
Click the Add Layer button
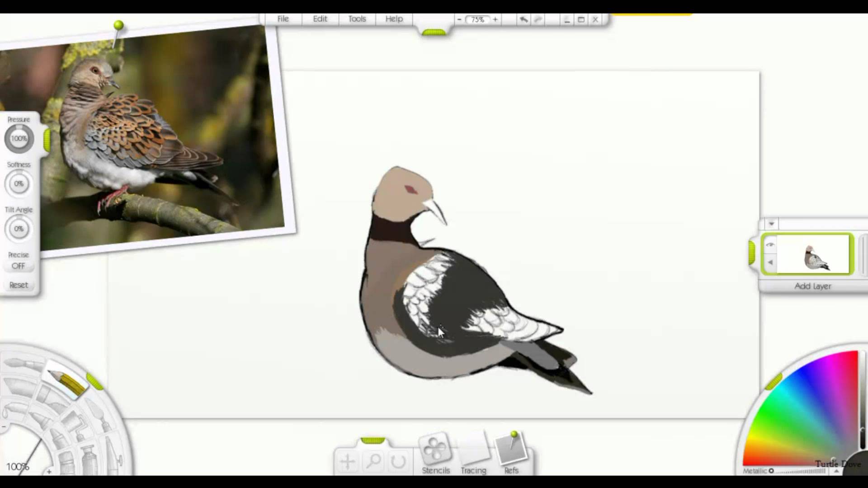[x=812, y=286]
